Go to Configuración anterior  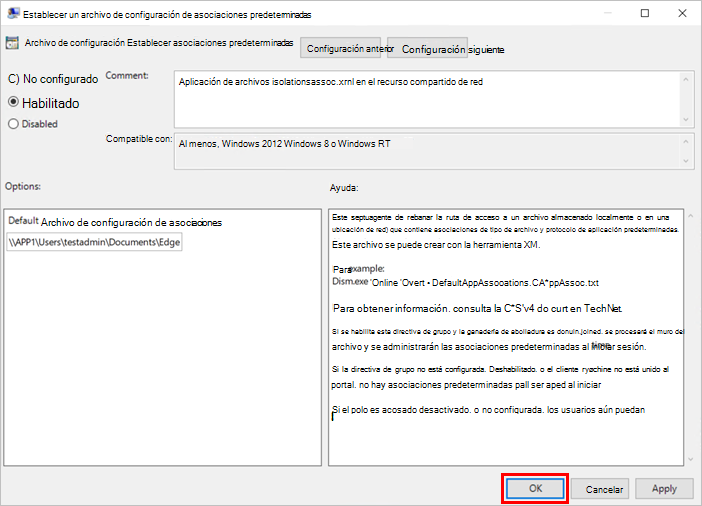click(341, 48)
